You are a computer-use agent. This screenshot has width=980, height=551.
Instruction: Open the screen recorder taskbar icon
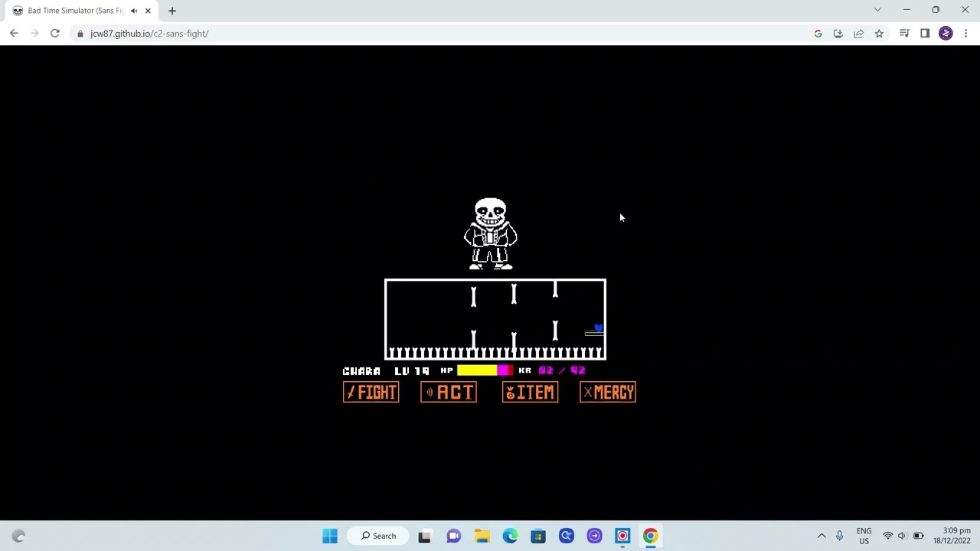tap(622, 536)
